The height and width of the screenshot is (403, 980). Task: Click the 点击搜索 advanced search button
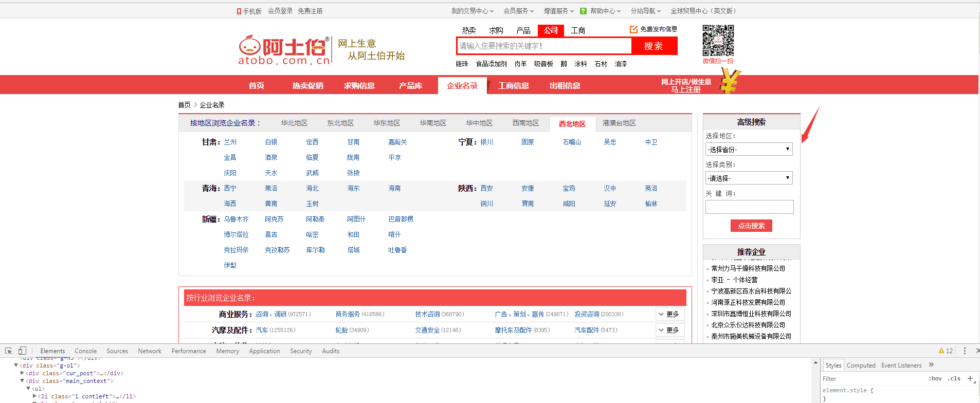click(x=751, y=226)
